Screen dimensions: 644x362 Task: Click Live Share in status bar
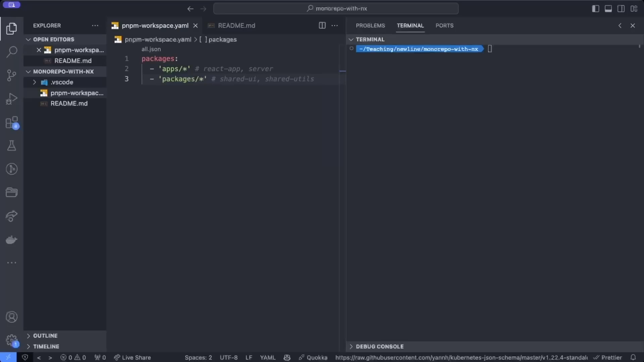[132, 357]
